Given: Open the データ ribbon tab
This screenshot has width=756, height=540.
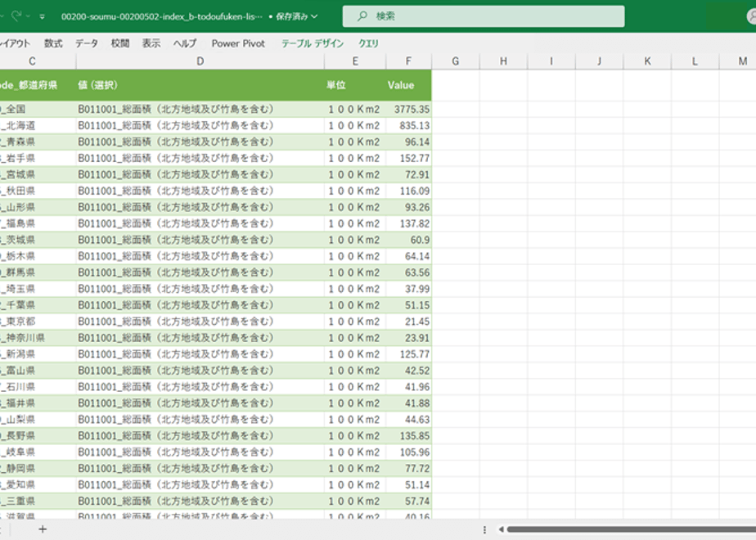Looking at the screenshot, I should click(86, 43).
